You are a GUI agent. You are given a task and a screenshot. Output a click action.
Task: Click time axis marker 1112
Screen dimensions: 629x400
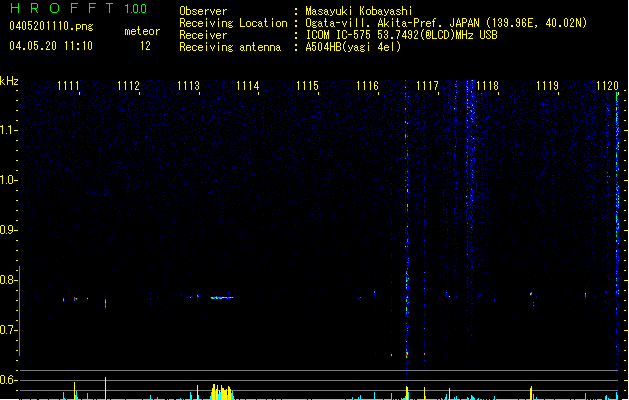point(128,86)
